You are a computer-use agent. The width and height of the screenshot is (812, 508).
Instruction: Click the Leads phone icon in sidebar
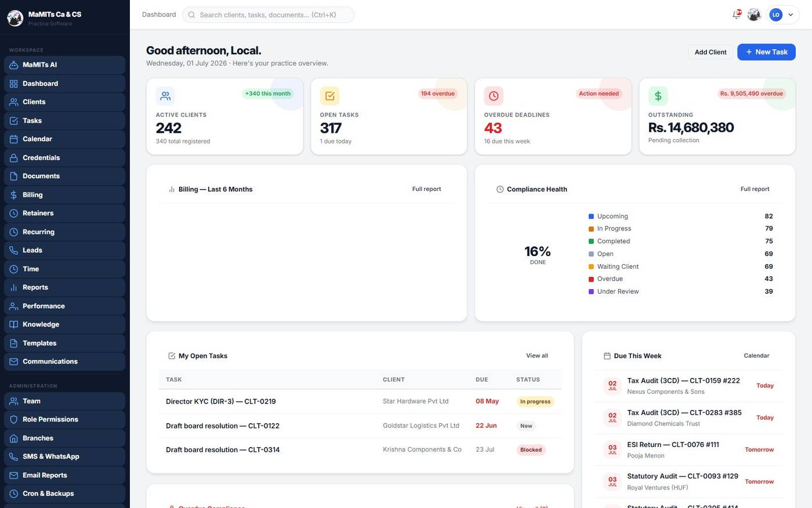[x=14, y=250]
